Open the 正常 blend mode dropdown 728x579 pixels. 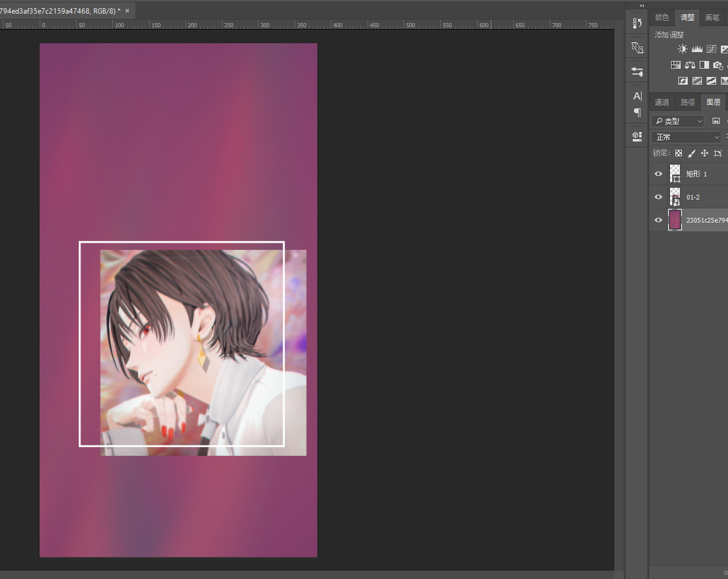pyautogui.click(x=686, y=137)
